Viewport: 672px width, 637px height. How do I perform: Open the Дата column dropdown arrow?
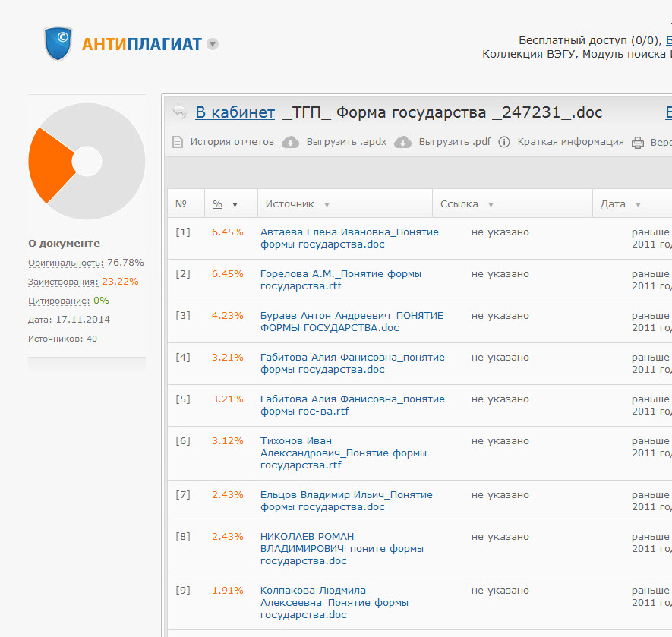[638, 205]
